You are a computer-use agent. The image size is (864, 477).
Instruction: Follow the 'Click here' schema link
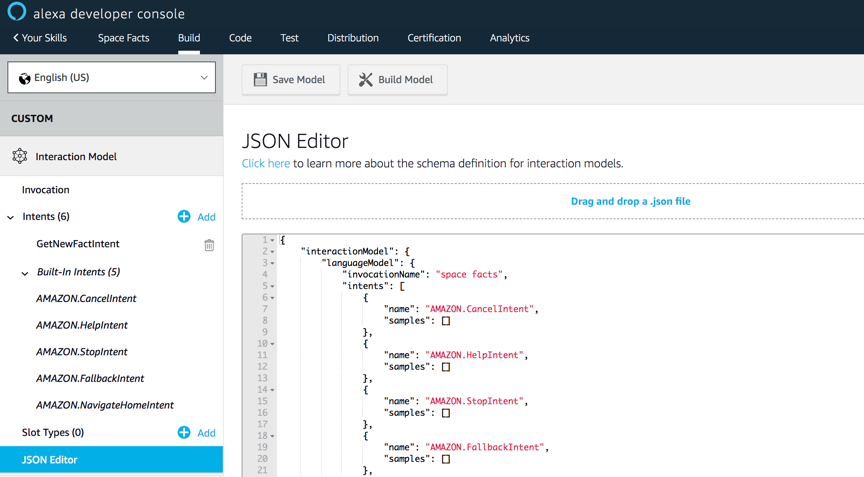tap(266, 163)
